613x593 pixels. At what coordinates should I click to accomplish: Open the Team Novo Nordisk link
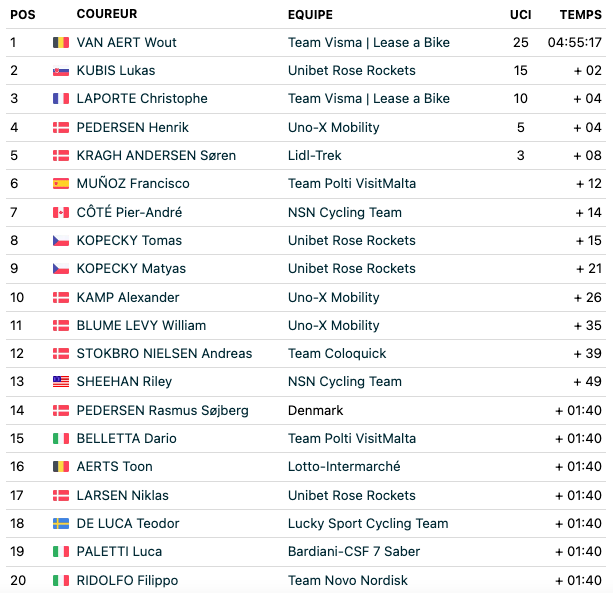[348, 580]
